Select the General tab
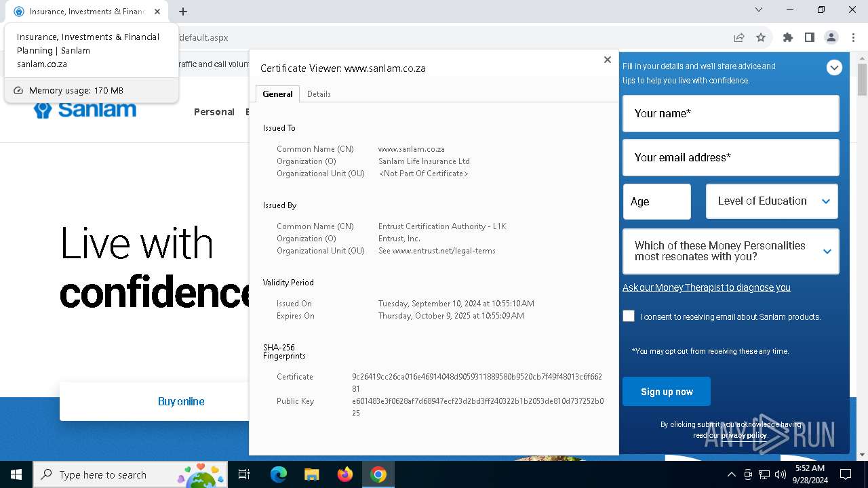 coord(277,94)
